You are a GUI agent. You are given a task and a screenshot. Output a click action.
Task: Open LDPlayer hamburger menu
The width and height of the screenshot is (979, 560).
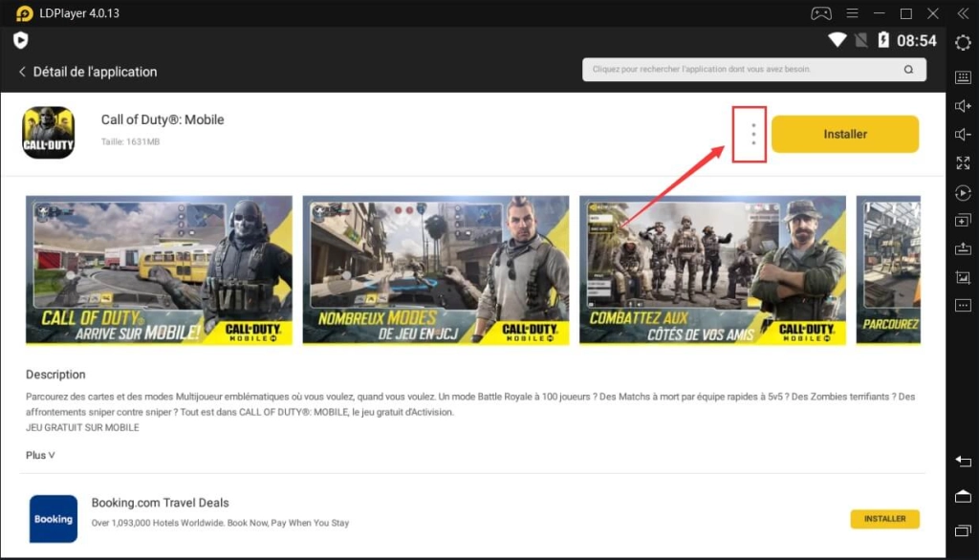(852, 13)
